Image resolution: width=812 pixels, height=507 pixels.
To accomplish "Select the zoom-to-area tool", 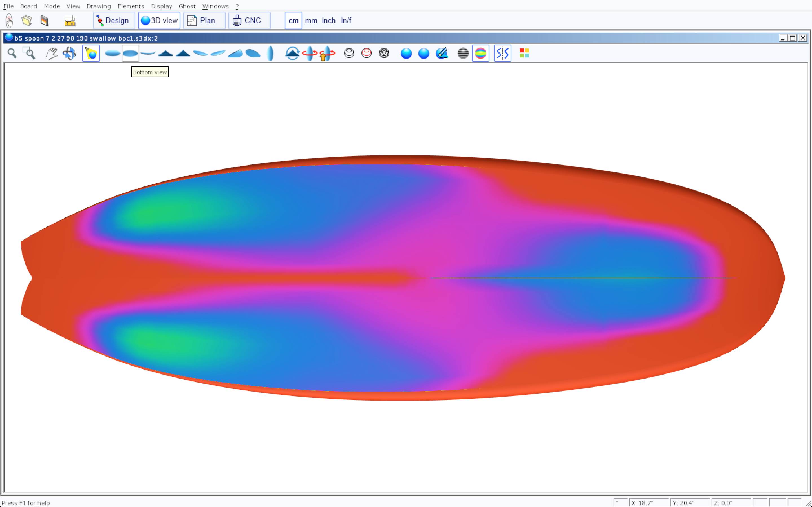I will (x=29, y=53).
